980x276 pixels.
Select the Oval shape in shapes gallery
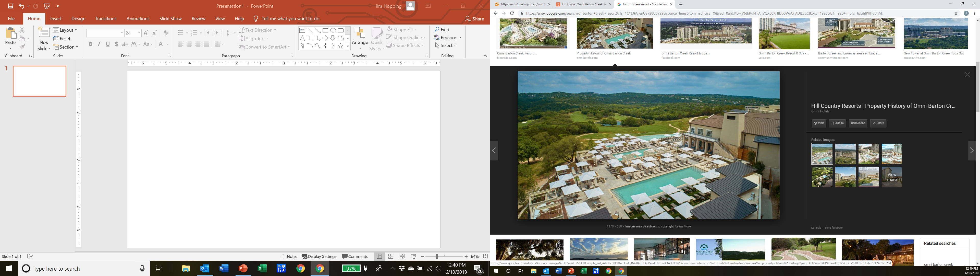pos(333,30)
